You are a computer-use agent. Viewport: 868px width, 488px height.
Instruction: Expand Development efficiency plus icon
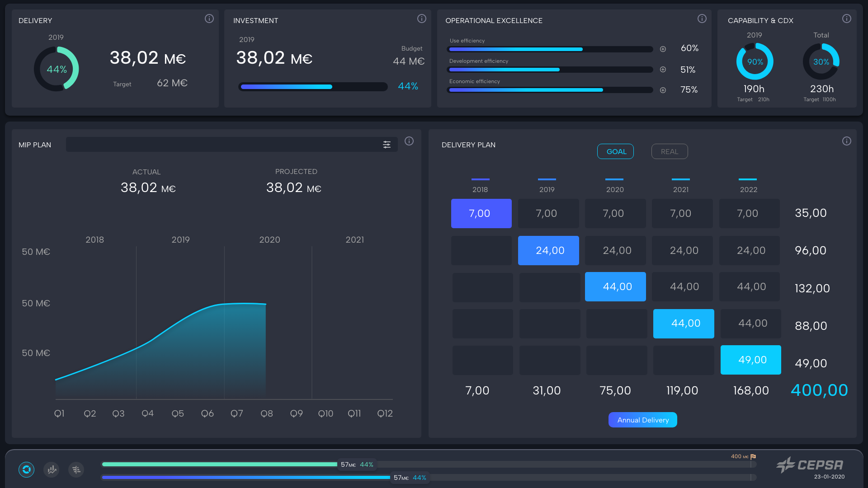663,69
